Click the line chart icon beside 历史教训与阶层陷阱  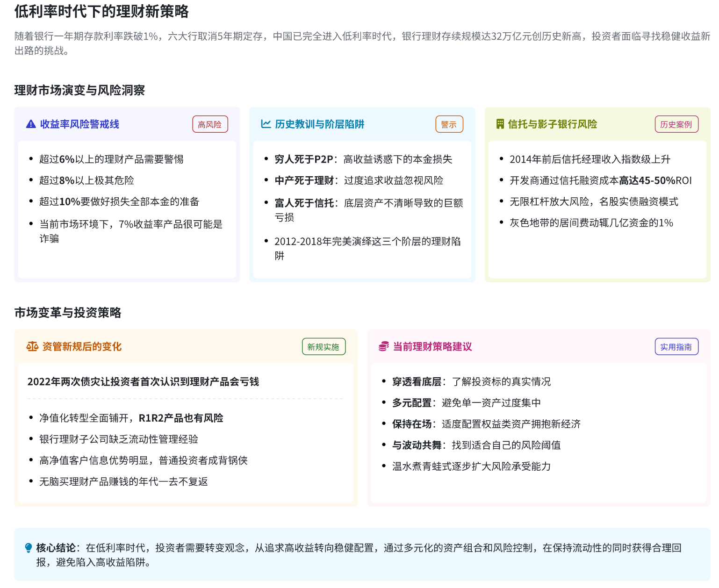coord(266,124)
